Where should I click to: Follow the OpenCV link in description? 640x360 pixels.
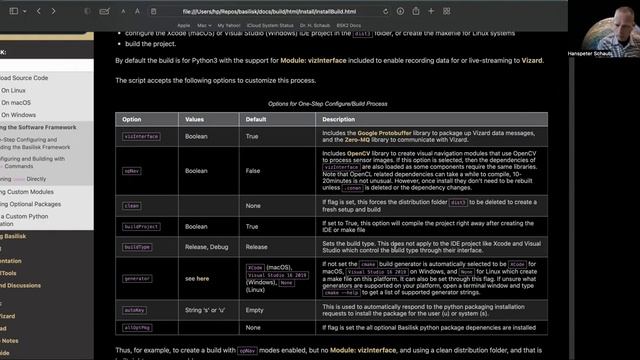coord(358,153)
